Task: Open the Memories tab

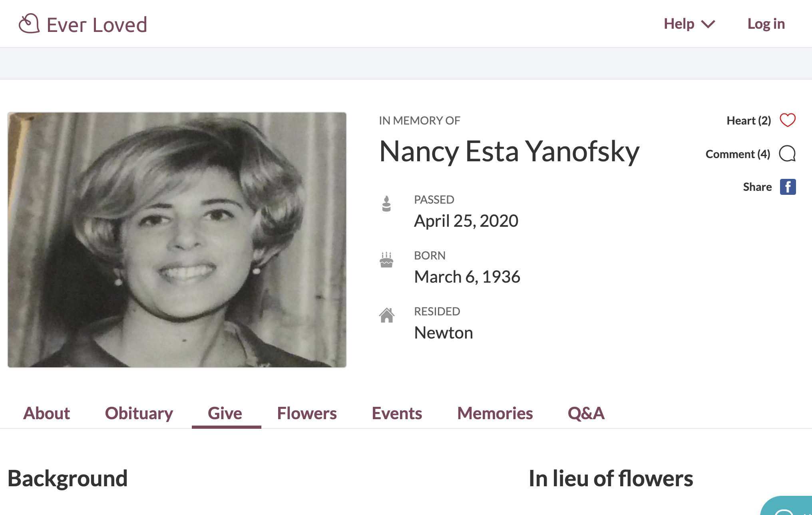Action: click(495, 413)
